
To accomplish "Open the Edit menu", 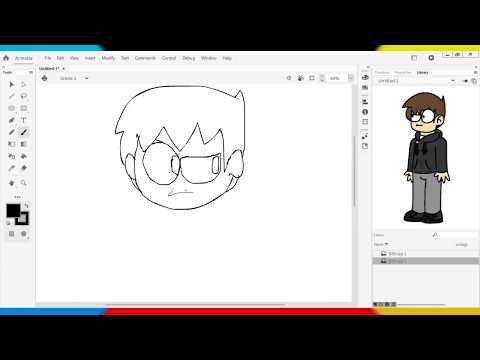I will click(60, 58).
